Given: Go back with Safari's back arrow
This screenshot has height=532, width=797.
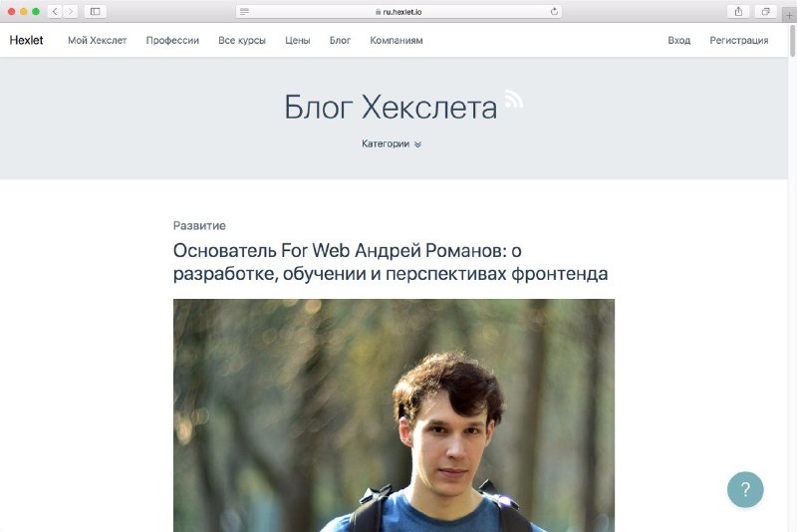Looking at the screenshot, I should pos(55,11).
